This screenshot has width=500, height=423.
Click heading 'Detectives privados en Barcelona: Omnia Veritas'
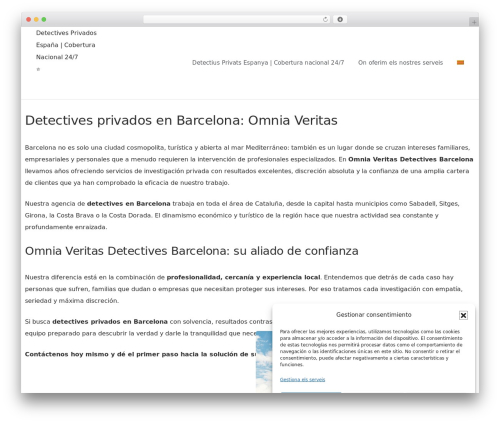tap(181, 120)
